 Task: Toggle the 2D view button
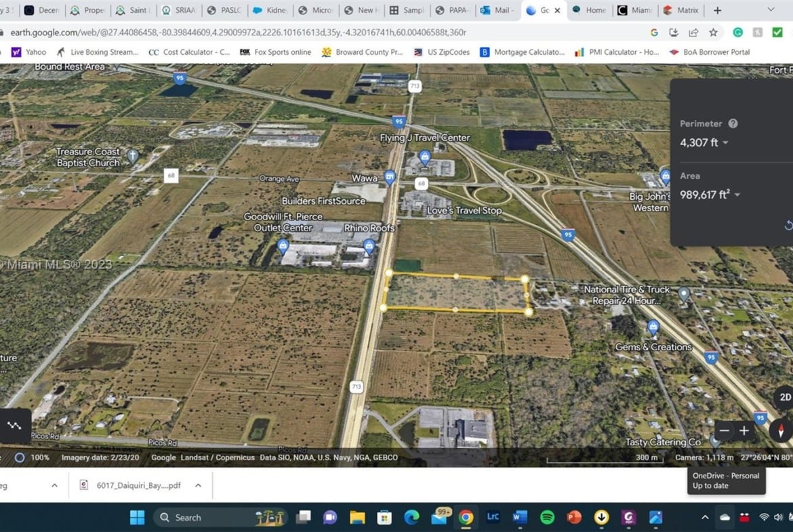pyautogui.click(x=784, y=398)
